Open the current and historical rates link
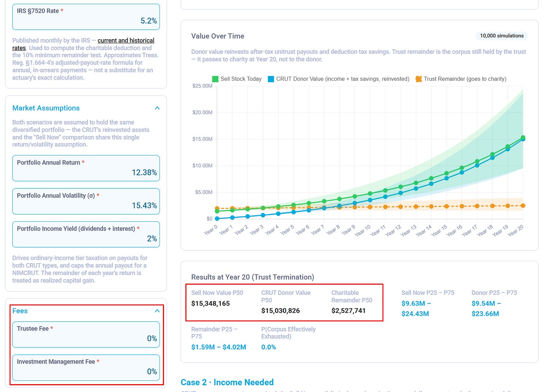544x392 pixels. coord(83,44)
